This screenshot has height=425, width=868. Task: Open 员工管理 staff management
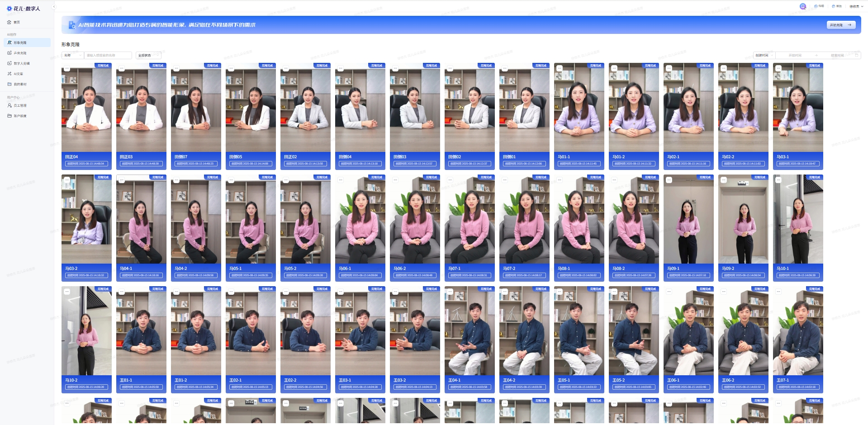coord(20,106)
